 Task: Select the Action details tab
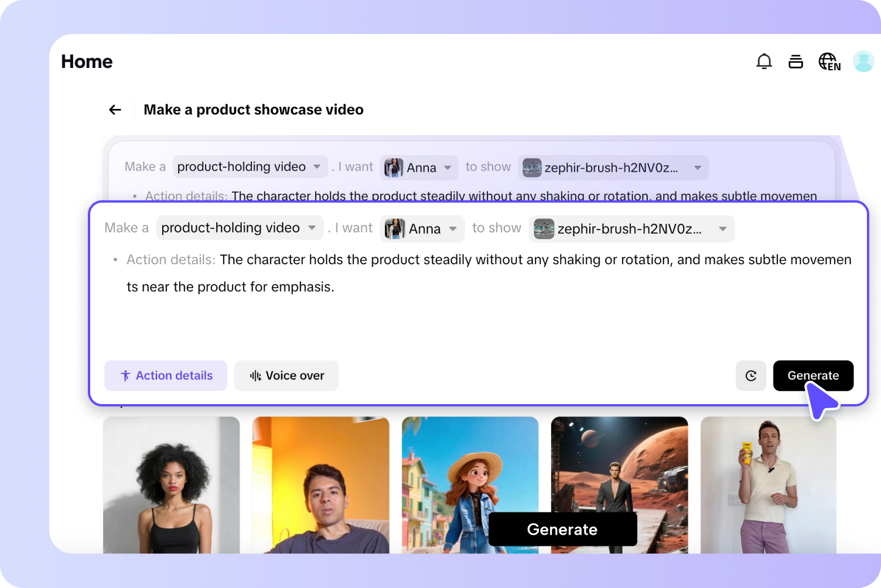pos(166,375)
